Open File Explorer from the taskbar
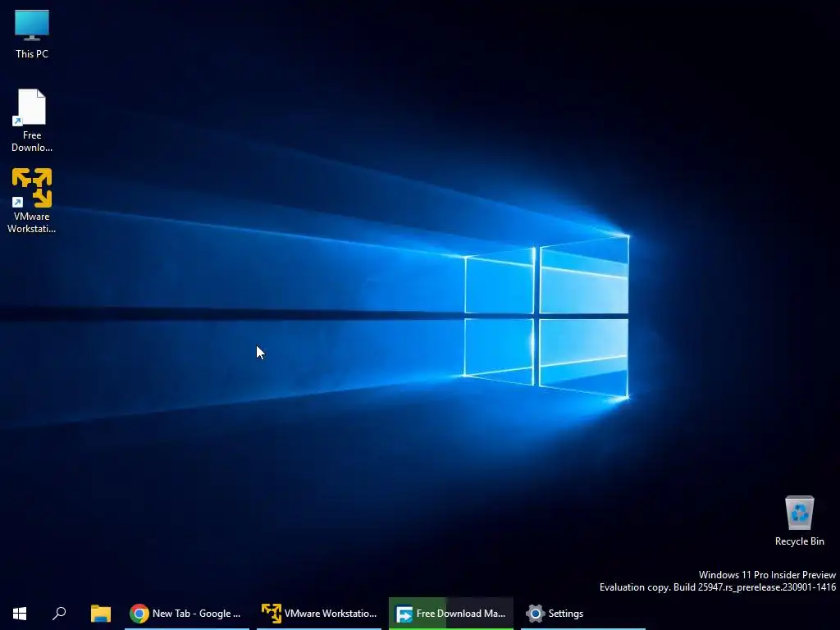The image size is (840, 630). pos(101,614)
